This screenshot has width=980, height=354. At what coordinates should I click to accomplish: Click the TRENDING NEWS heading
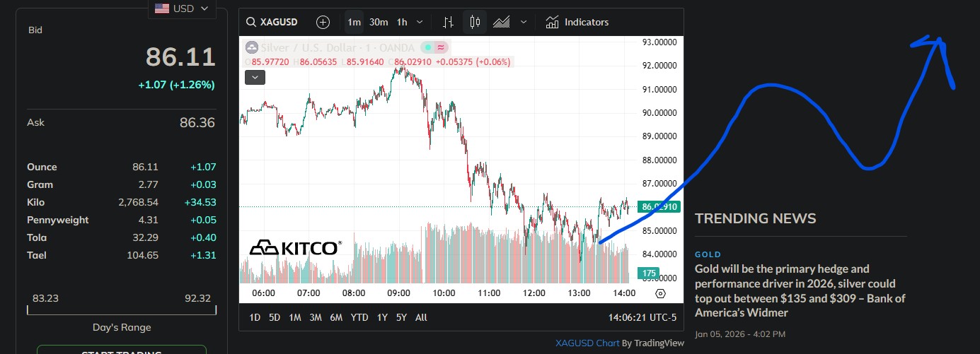tap(756, 218)
